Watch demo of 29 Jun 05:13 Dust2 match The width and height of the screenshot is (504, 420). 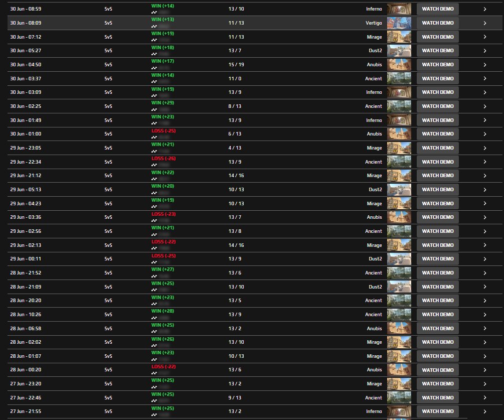pyautogui.click(x=437, y=189)
